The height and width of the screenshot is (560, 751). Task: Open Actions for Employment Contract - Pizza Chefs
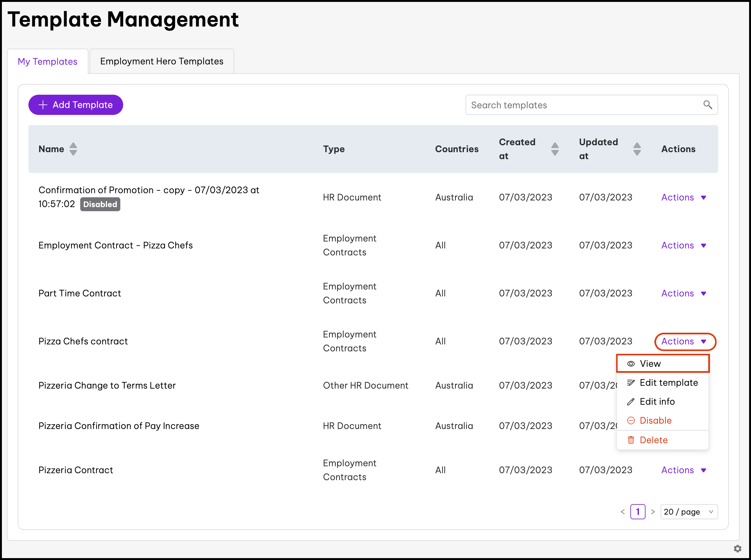pos(683,245)
